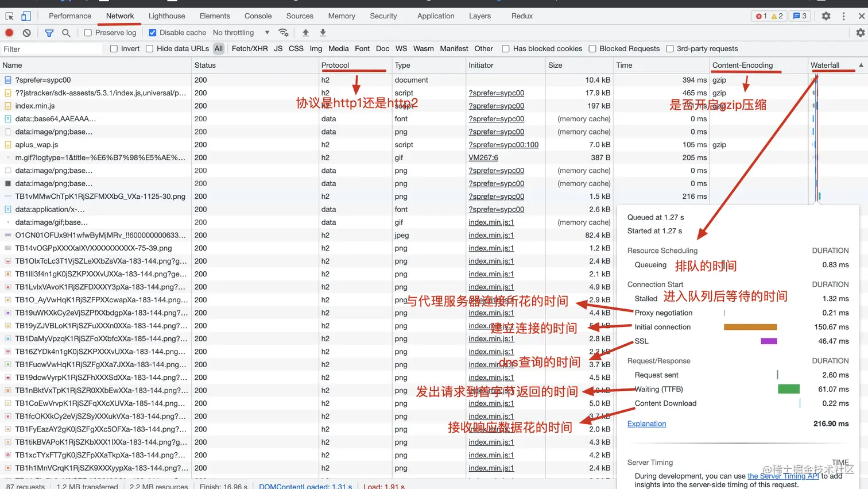Open search in network requests
The width and height of the screenshot is (868, 489).
[x=66, y=33]
